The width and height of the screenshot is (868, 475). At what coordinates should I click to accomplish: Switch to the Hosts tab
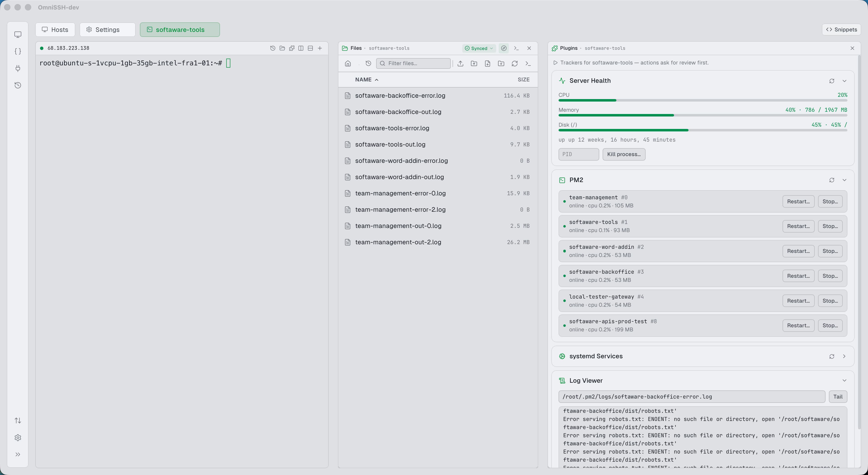(55, 30)
